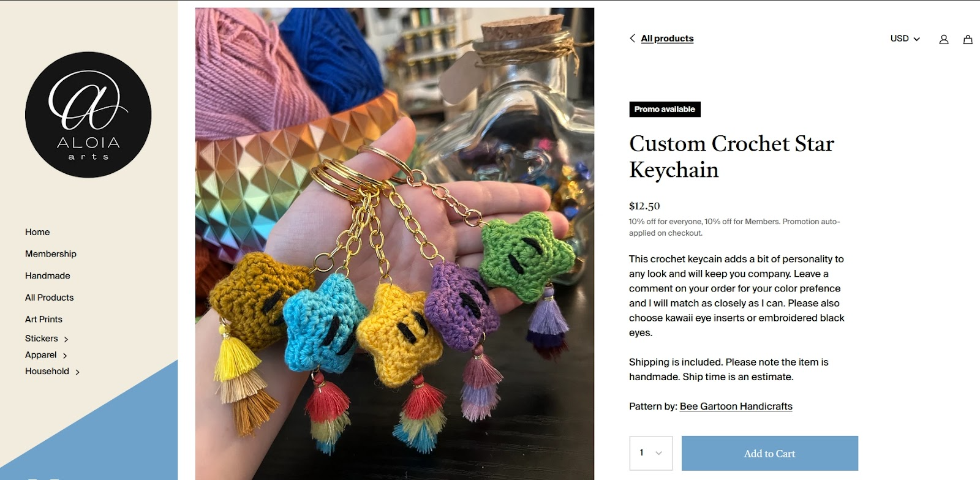This screenshot has height=480, width=980.
Task: Click the Promo available badge
Action: [665, 110]
